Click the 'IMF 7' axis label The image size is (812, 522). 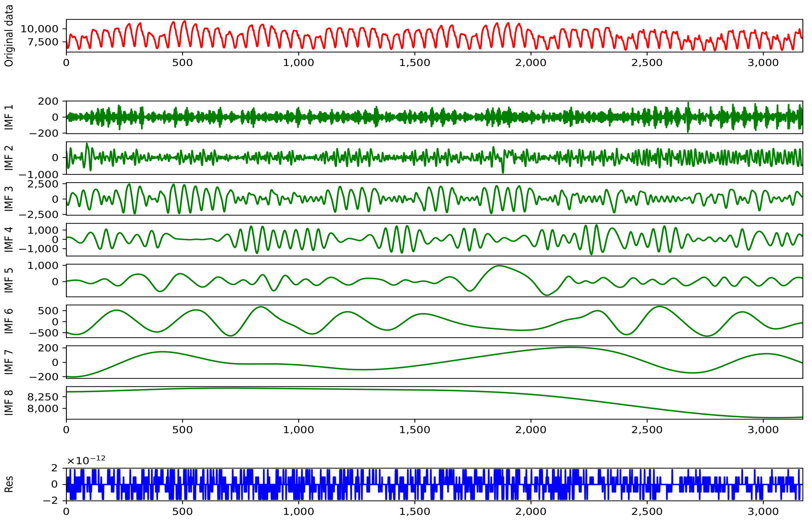pos(9,362)
